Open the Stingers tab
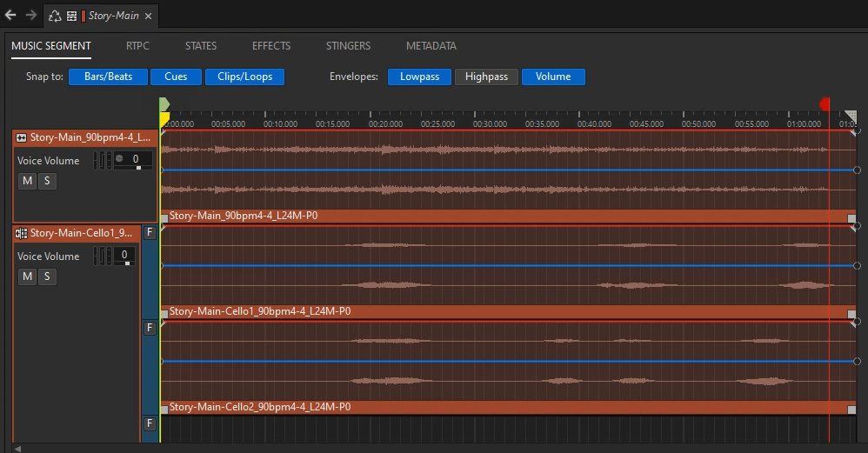 point(348,46)
